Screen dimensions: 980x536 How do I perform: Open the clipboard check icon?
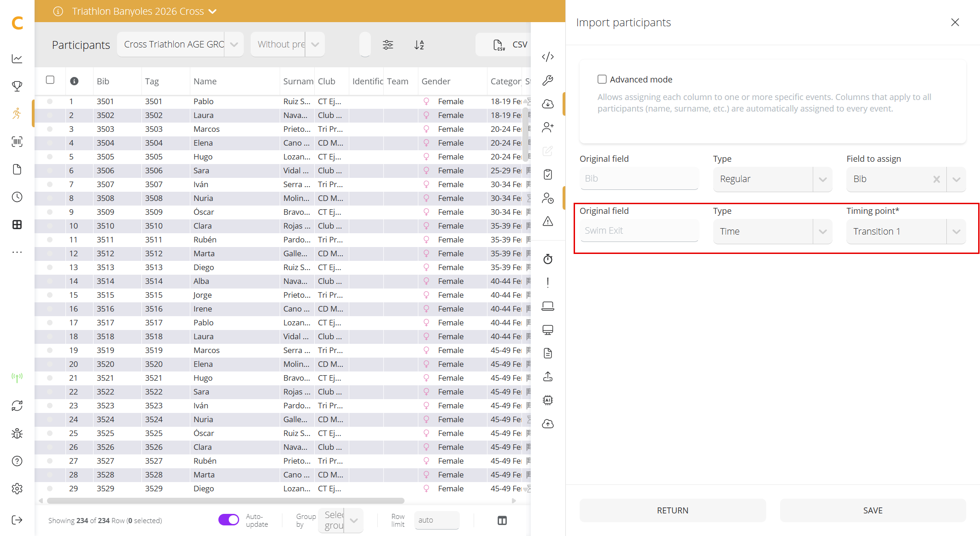pos(548,174)
